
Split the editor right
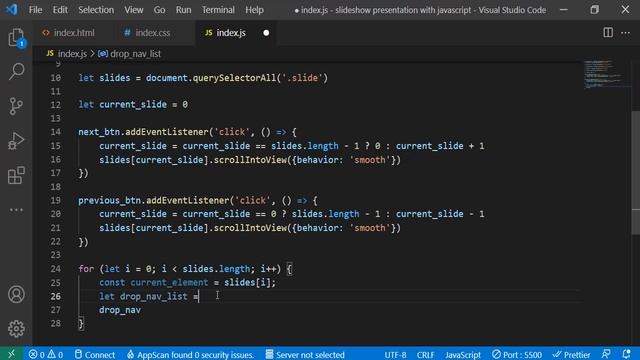point(608,33)
